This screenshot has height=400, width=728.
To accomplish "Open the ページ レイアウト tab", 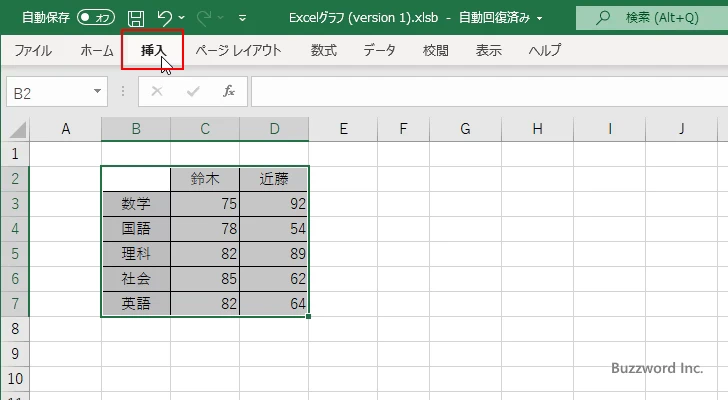I will point(238,50).
